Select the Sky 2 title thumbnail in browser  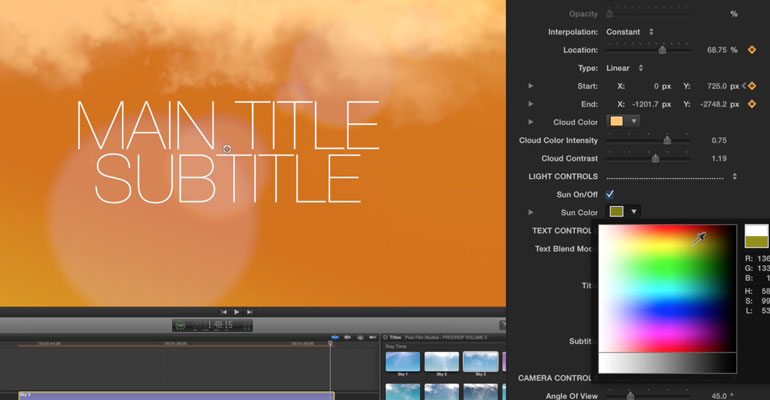pyautogui.click(x=441, y=362)
